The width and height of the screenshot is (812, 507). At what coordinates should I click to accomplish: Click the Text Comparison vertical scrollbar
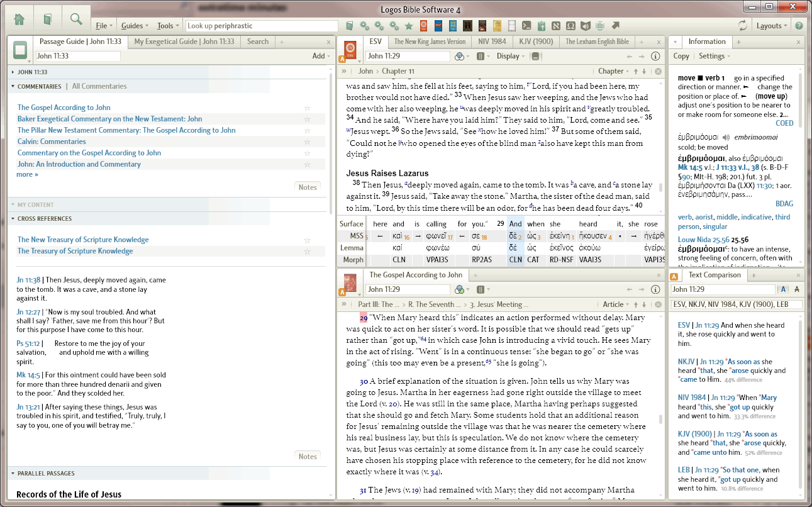[x=801, y=406]
